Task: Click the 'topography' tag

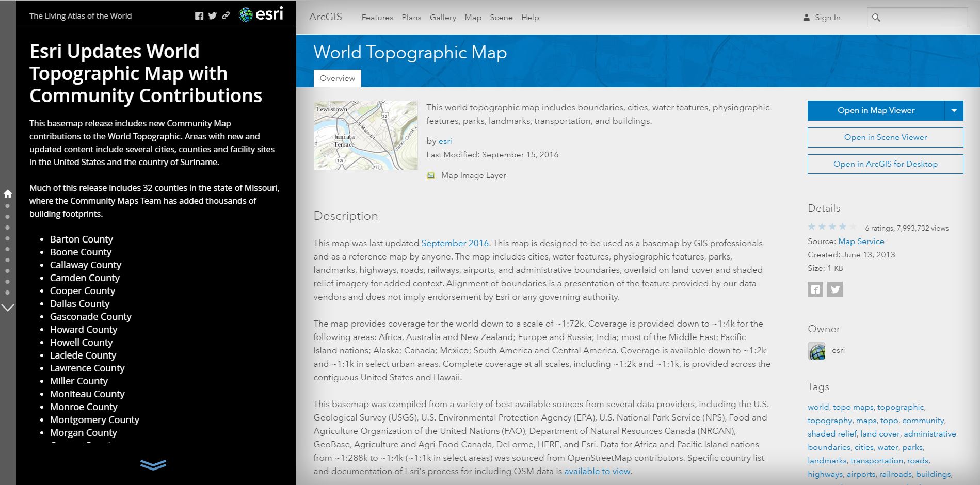Action: tap(830, 421)
